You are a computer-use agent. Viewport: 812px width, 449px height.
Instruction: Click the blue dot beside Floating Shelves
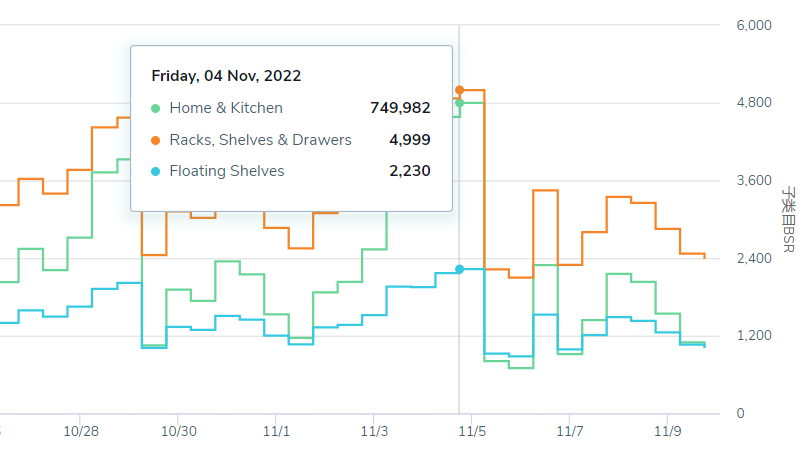pos(155,171)
